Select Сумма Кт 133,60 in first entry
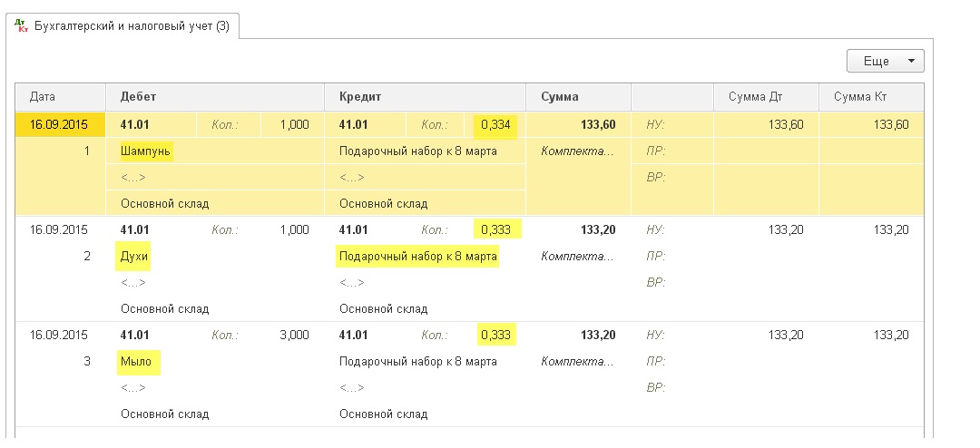The height and width of the screenshot is (448, 980). 871,125
